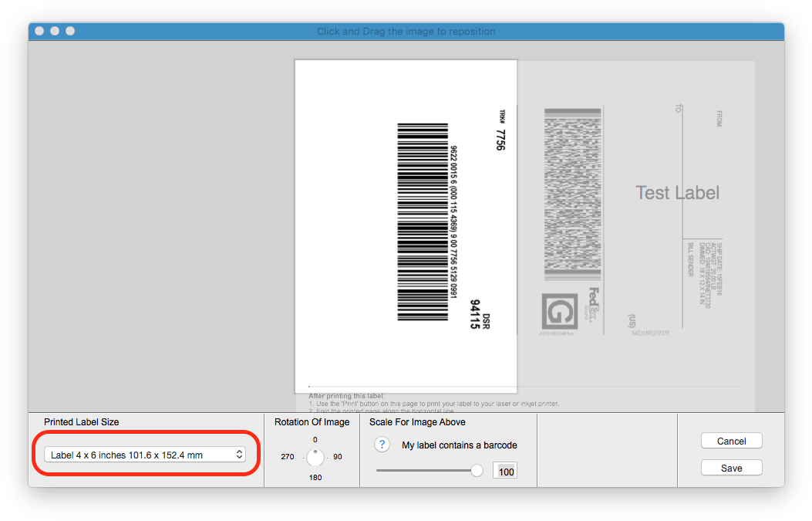Click the Test Label text in preview
Image resolution: width=812 pixels, height=521 pixels.
(x=677, y=192)
